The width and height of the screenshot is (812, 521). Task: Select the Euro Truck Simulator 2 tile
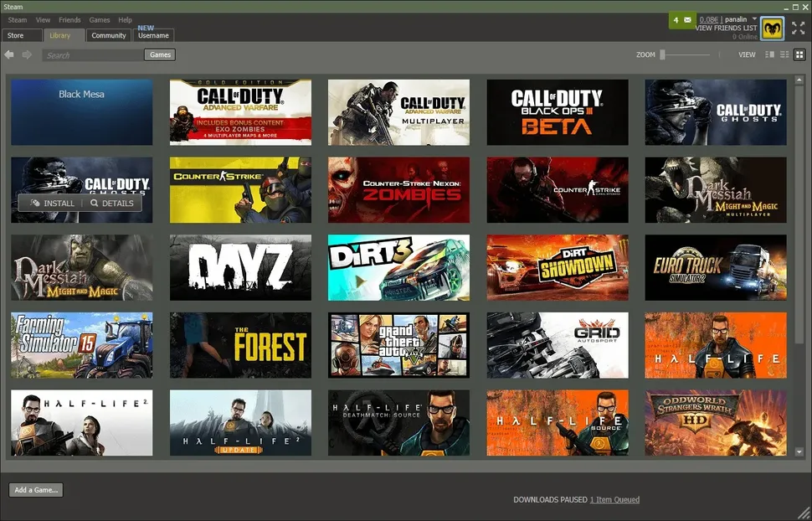click(716, 267)
